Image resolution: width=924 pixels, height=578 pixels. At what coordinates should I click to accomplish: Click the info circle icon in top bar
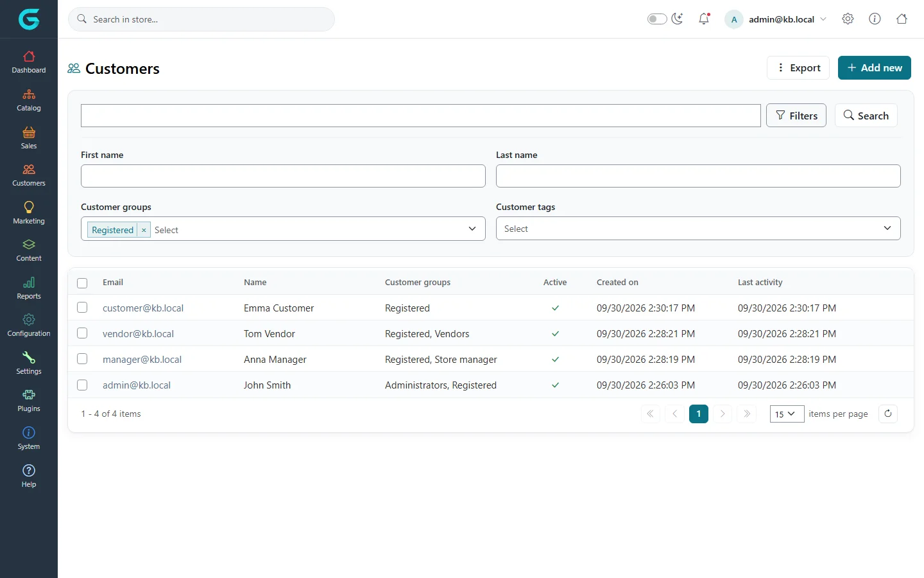pos(875,19)
